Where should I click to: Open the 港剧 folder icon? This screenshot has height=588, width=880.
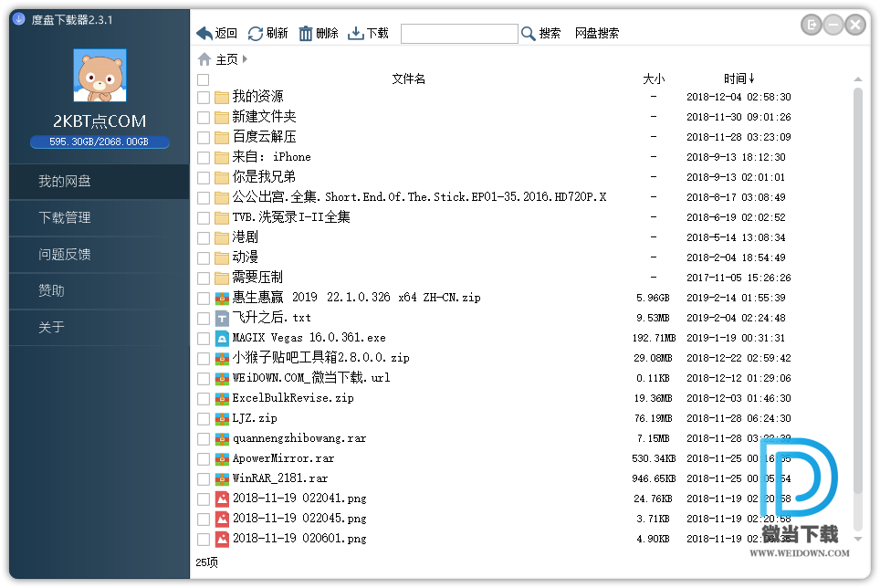point(222,238)
